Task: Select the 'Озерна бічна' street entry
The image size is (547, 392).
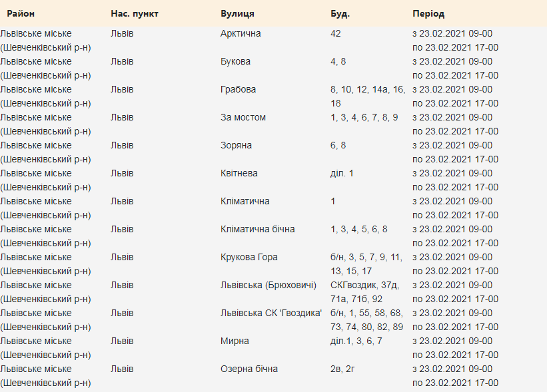Action: tap(249, 369)
